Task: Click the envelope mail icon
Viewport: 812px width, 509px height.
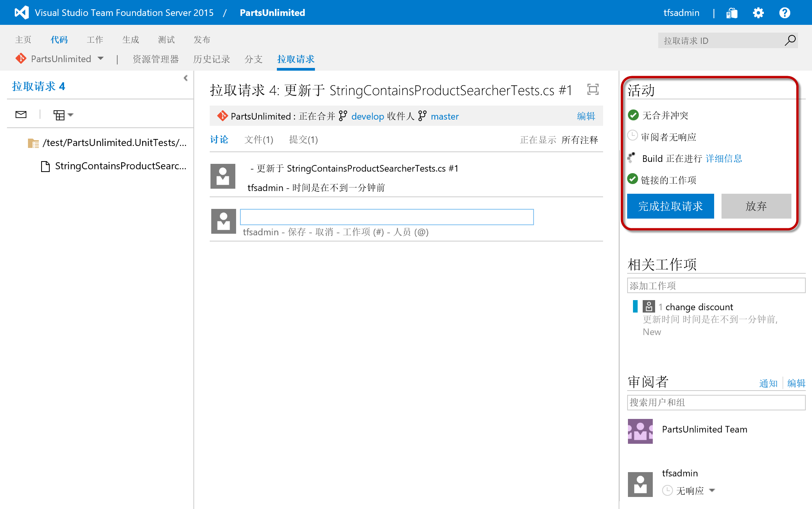Action: coord(21,114)
